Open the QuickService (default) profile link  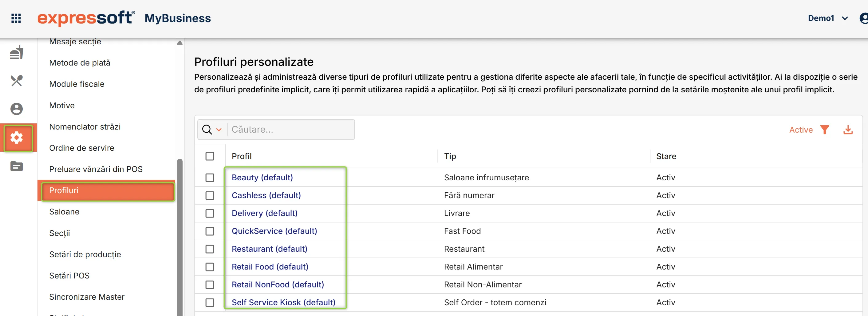[x=274, y=231]
